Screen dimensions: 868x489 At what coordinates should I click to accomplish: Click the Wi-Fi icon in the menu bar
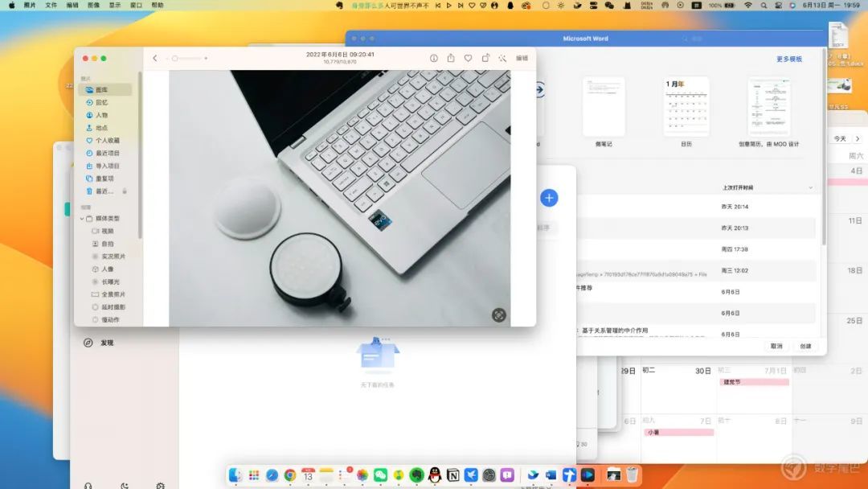[x=748, y=5]
